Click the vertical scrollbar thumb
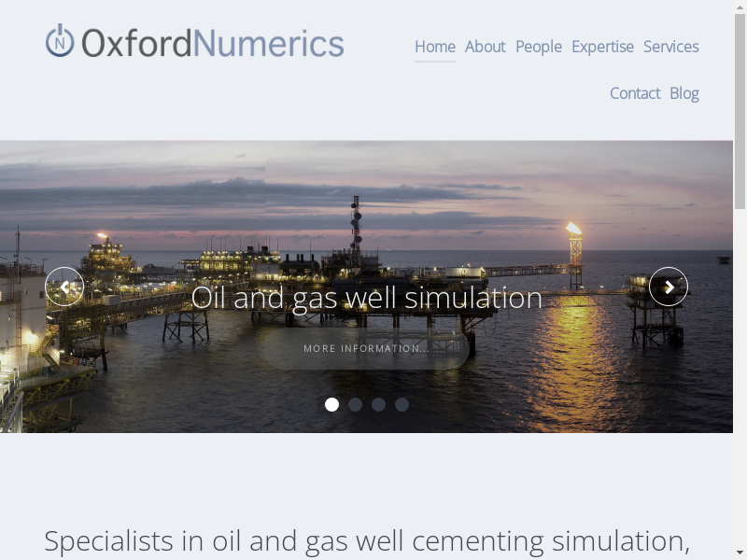Image resolution: width=747 pixels, height=560 pixels. (x=740, y=111)
